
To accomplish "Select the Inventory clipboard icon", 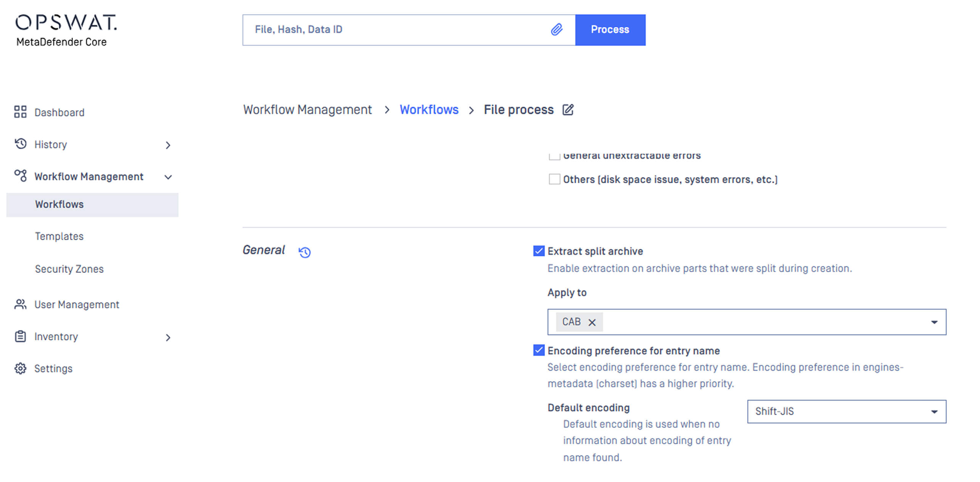I will 20,336.
